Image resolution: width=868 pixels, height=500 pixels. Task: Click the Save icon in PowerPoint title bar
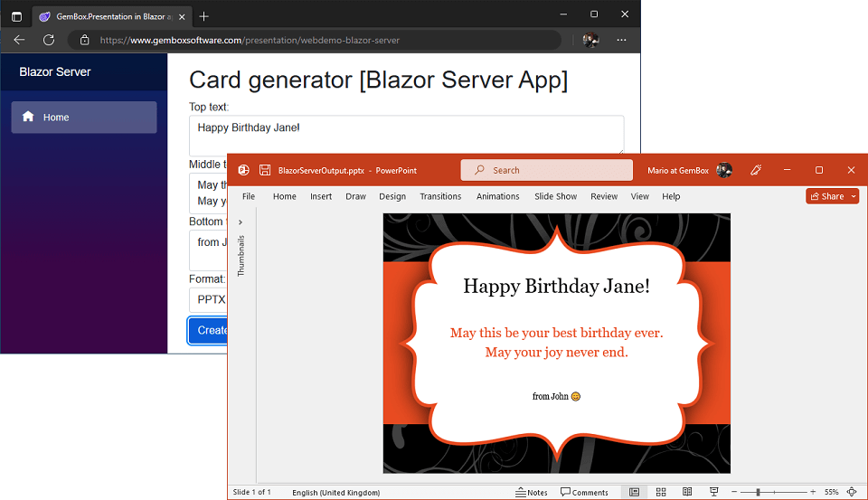tap(265, 170)
